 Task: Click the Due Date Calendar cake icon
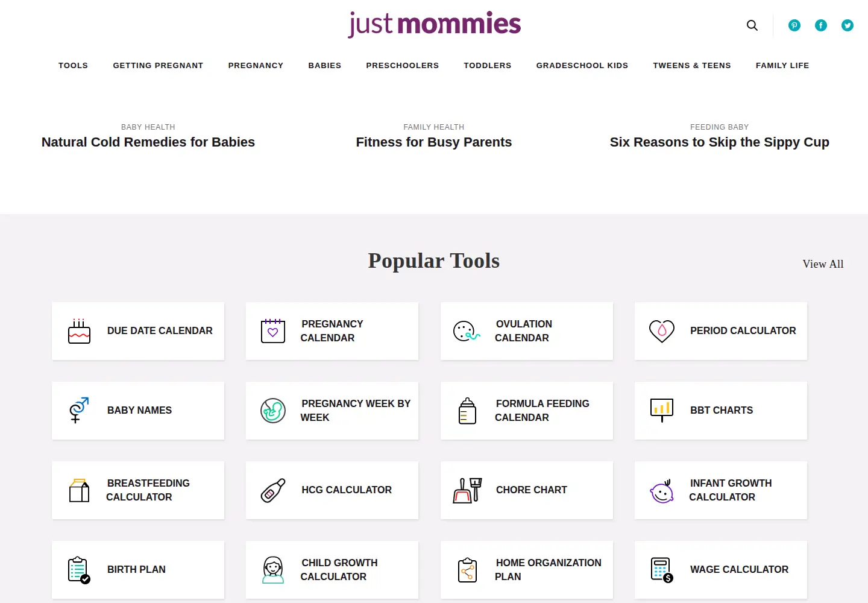pos(79,331)
